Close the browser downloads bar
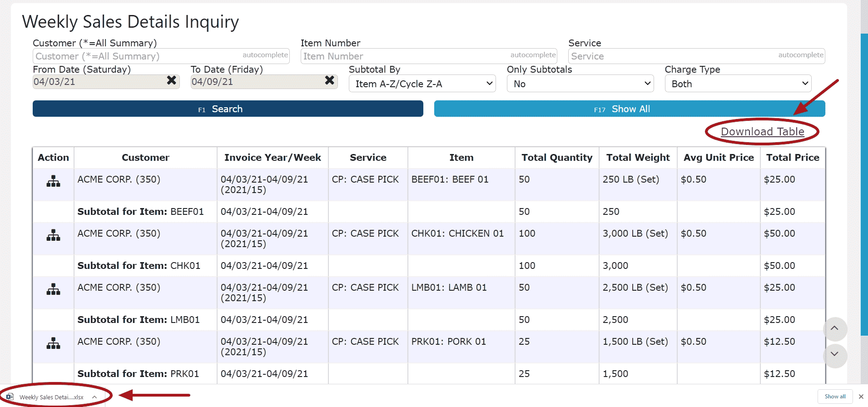This screenshot has width=868, height=407. pos(861,397)
